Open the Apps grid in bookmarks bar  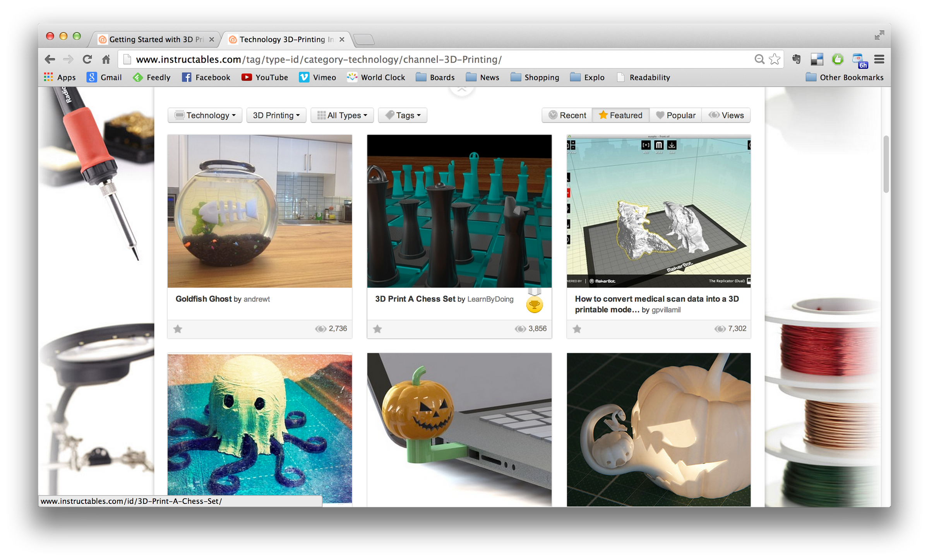pyautogui.click(x=60, y=77)
